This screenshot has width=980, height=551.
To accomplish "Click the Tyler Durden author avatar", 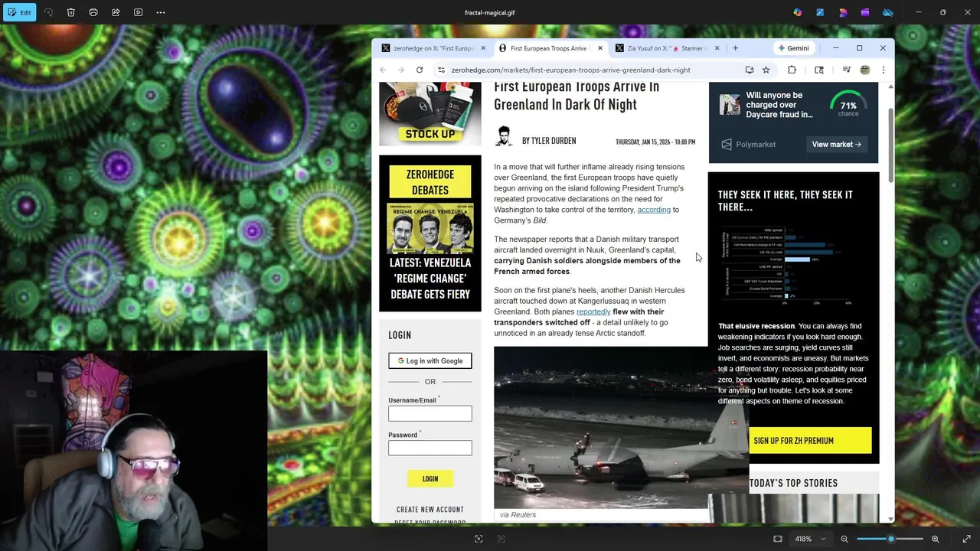I will [504, 136].
